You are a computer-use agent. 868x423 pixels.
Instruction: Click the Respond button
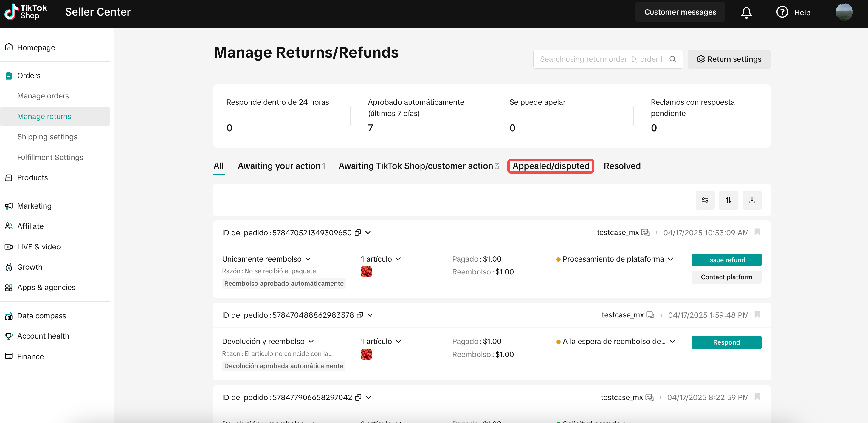(x=726, y=342)
